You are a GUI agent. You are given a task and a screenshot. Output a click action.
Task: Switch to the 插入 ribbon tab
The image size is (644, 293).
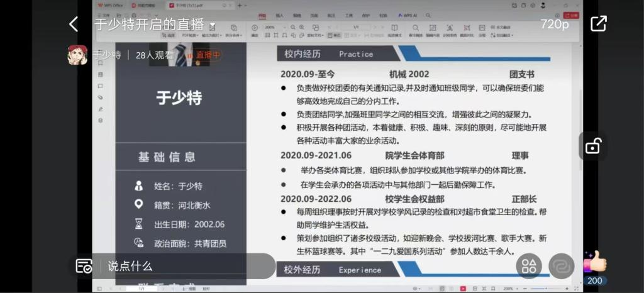(x=279, y=14)
